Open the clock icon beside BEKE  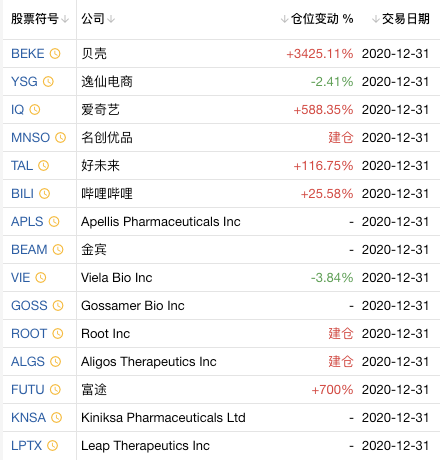pos(55,53)
